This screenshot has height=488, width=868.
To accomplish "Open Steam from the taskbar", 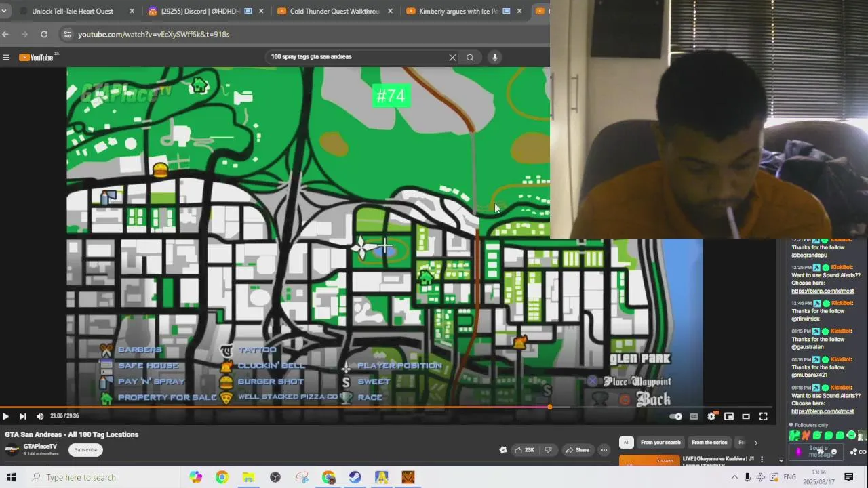I will (x=355, y=477).
